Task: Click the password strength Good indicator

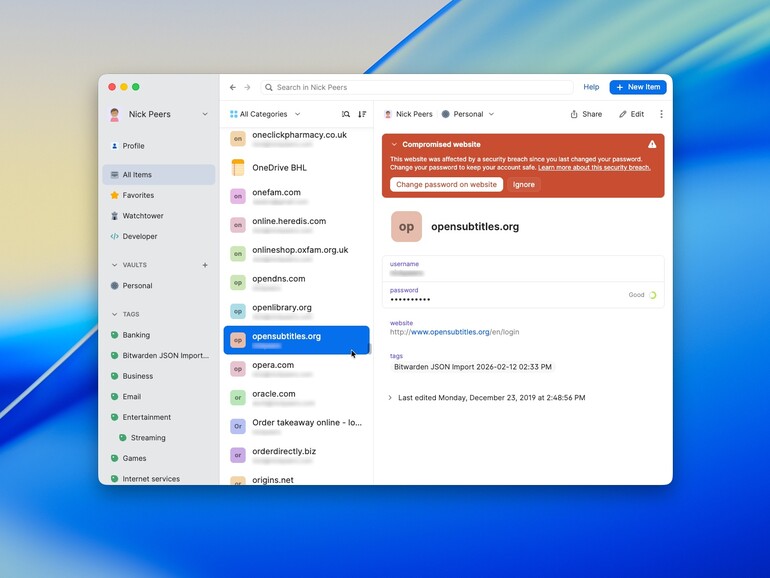Action: tap(642, 295)
